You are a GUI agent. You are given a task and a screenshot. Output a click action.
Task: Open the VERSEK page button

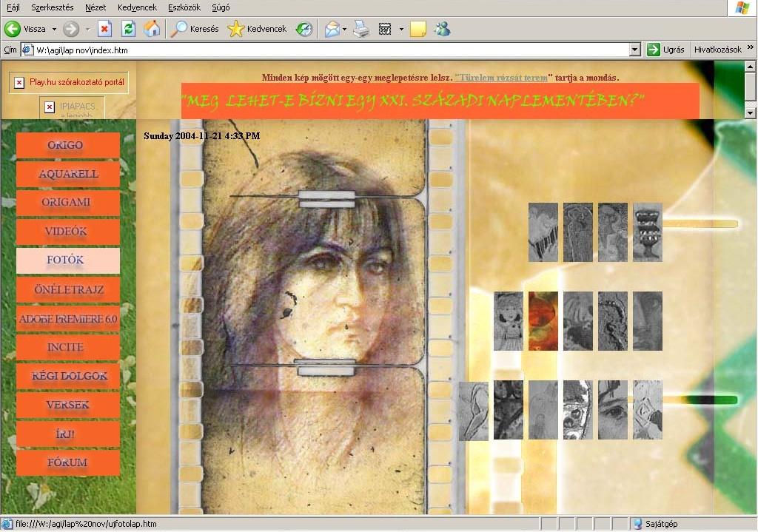pyautogui.click(x=68, y=405)
